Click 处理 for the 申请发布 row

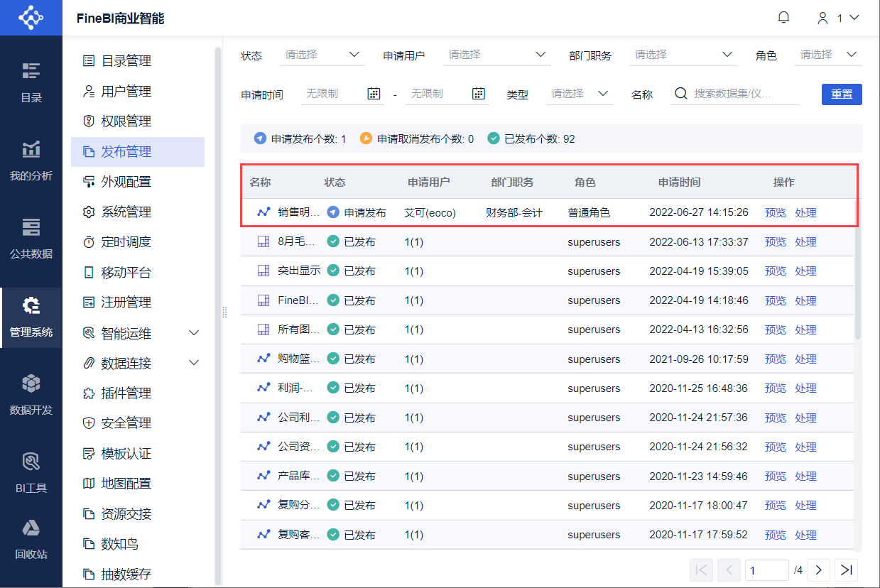point(805,212)
